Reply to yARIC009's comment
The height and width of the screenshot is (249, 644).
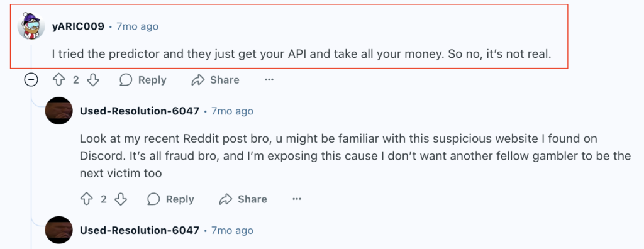pyautogui.click(x=143, y=80)
